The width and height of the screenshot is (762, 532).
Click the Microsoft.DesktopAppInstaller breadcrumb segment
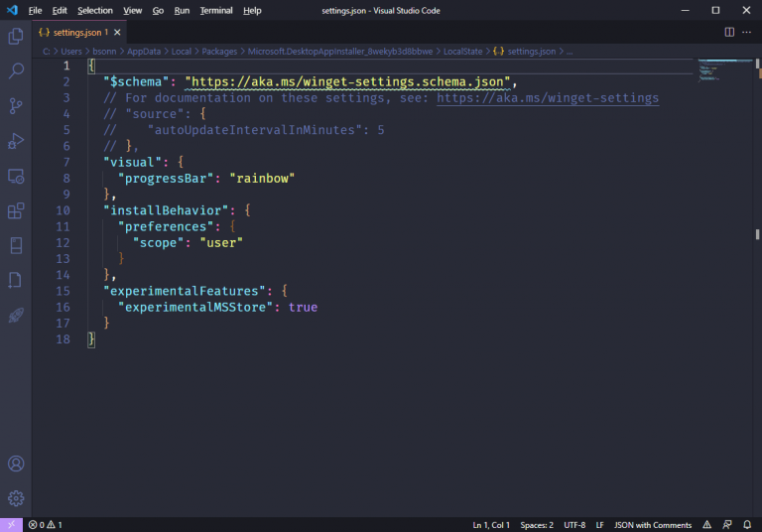pos(340,51)
